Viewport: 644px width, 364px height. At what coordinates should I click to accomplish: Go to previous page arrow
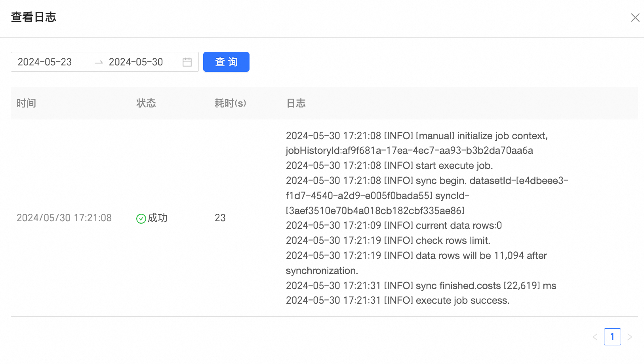tap(595, 337)
